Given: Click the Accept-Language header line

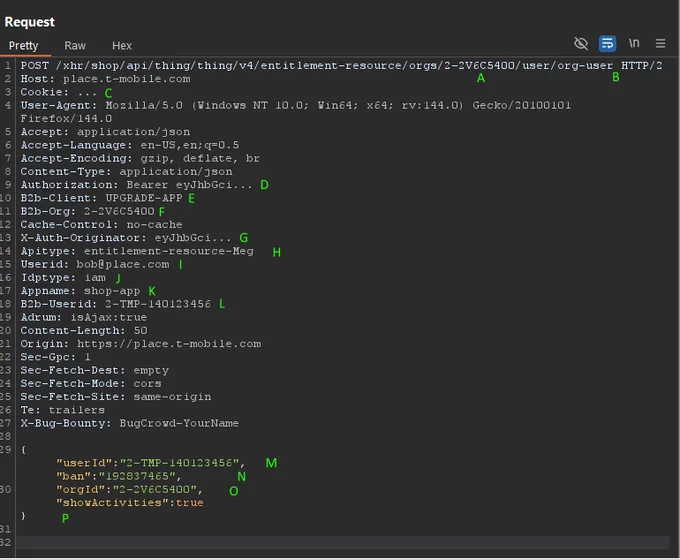Looking at the screenshot, I should pos(130,145).
